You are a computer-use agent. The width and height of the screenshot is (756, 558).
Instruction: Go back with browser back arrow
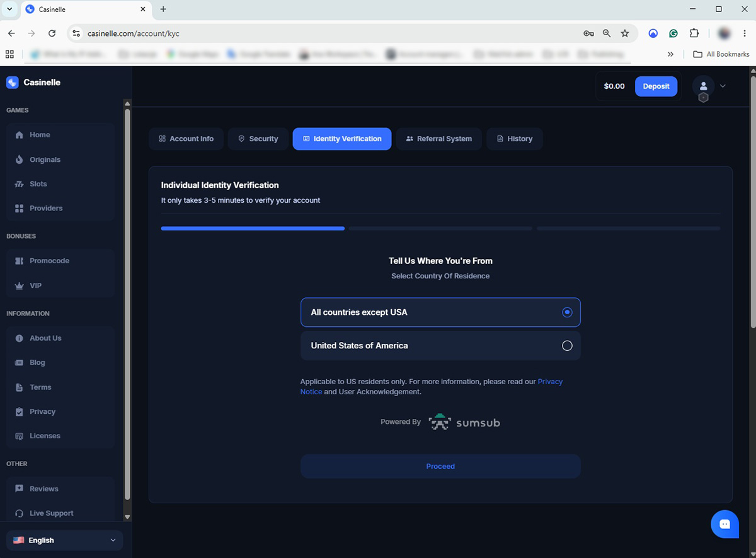coord(11,33)
